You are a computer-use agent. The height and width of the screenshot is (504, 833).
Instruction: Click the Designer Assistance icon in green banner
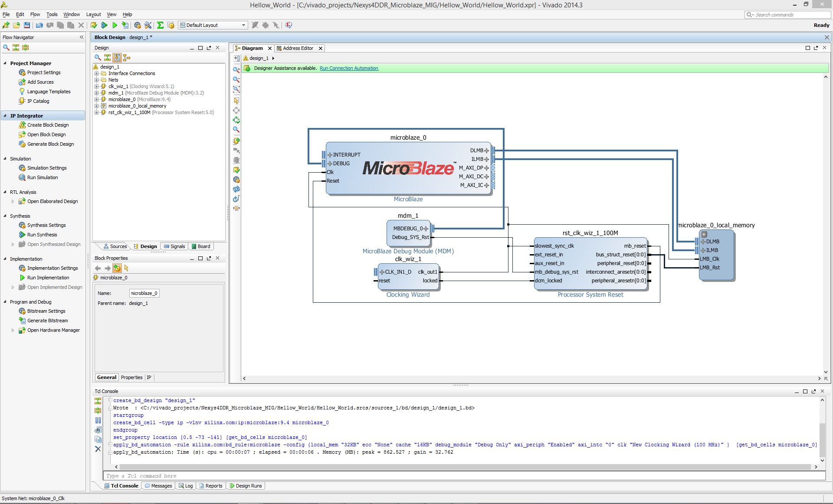tap(247, 68)
